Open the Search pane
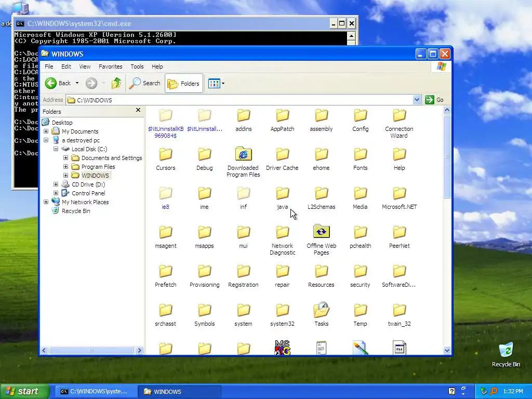 144,83
